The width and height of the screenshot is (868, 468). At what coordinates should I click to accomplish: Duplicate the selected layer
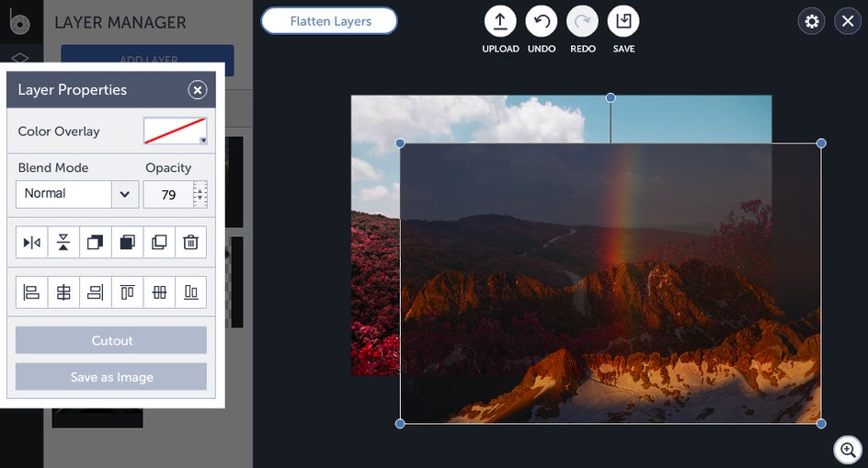point(159,242)
